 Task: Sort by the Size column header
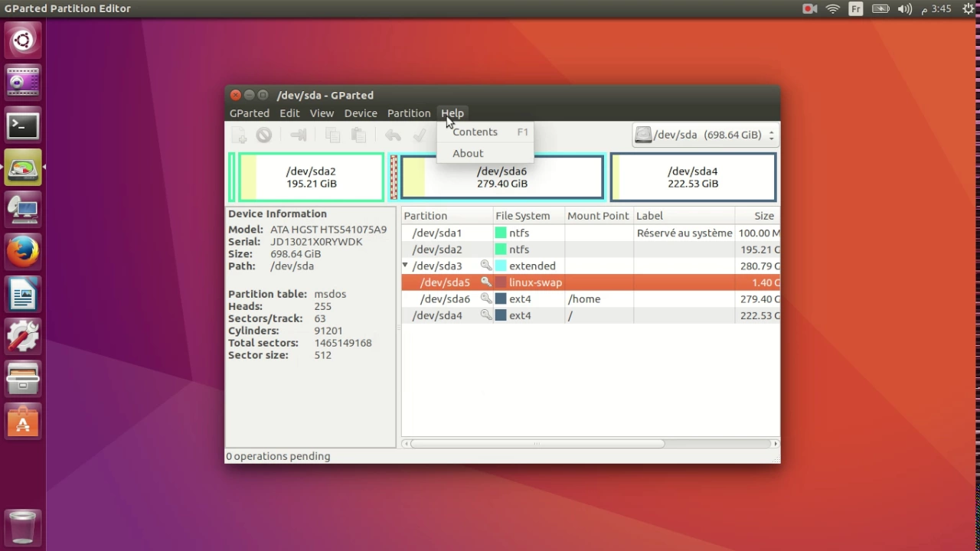(758, 216)
